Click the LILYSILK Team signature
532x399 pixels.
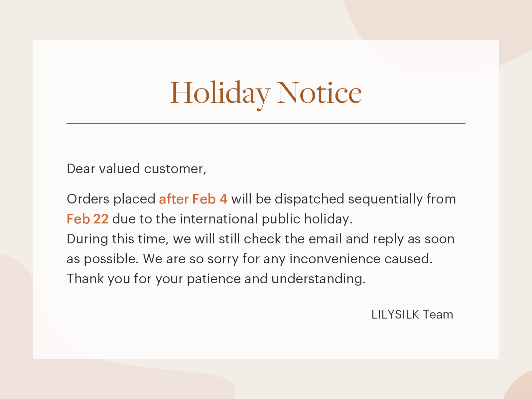coord(412,314)
